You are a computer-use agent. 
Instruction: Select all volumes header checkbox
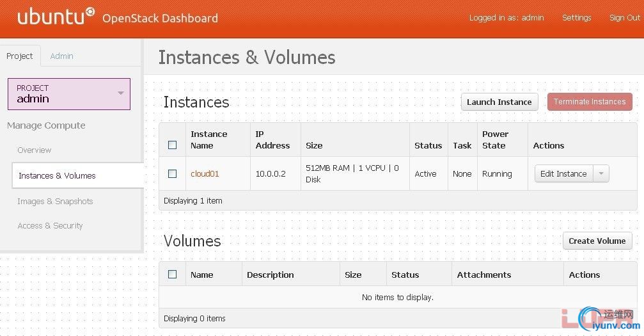(172, 275)
